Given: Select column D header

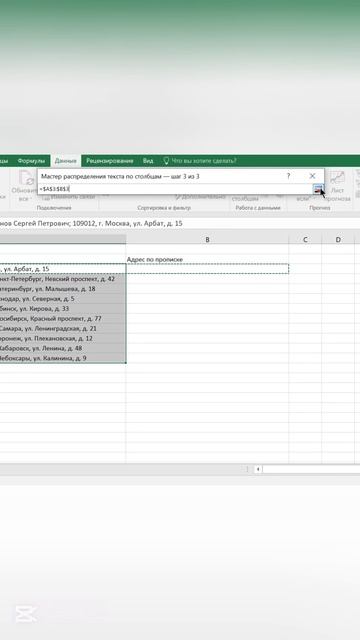Looking at the screenshot, I should pyautogui.click(x=338, y=240).
